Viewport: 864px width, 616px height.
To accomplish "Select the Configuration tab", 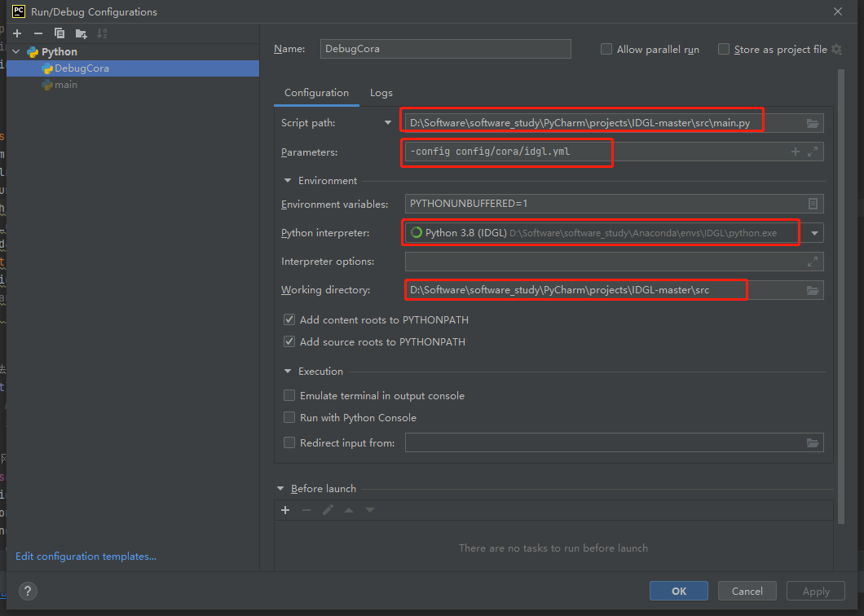I will (316, 93).
